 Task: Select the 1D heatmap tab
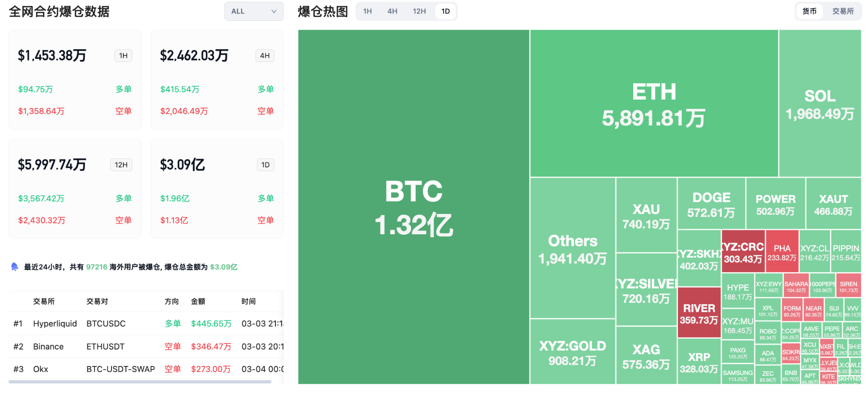[x=445, y=11]
